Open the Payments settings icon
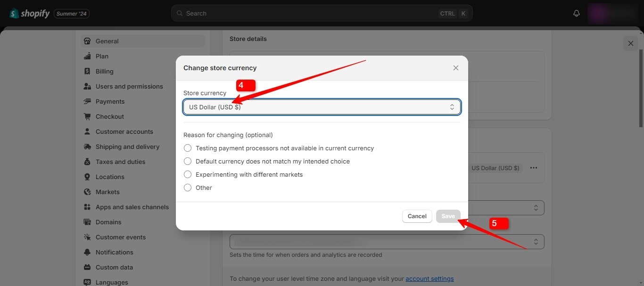Viewport: 644px width, 286px height. coord(87,101)
